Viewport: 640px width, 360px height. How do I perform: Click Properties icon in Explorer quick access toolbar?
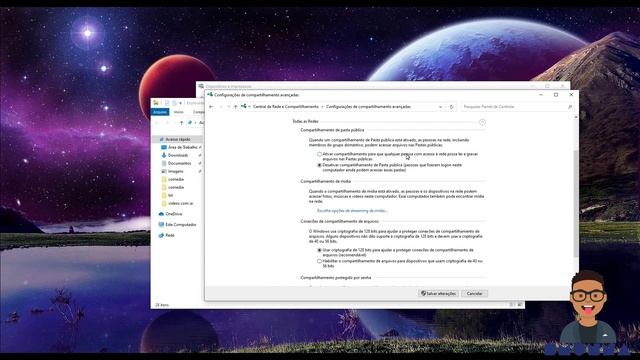point(167,103)
